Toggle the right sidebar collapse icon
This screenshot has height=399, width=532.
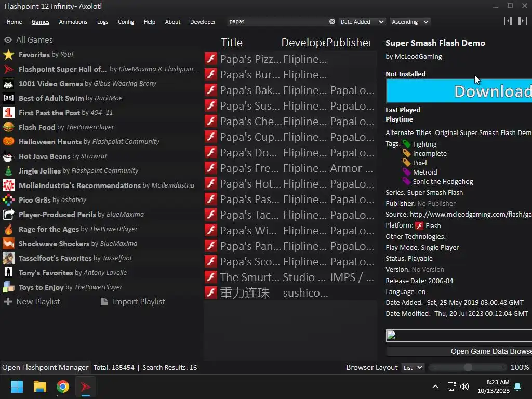523,21
